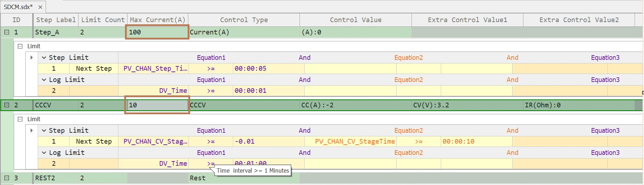
Task: Select row arrow indicator in CCCV limits
Action: tap(32, 131)
